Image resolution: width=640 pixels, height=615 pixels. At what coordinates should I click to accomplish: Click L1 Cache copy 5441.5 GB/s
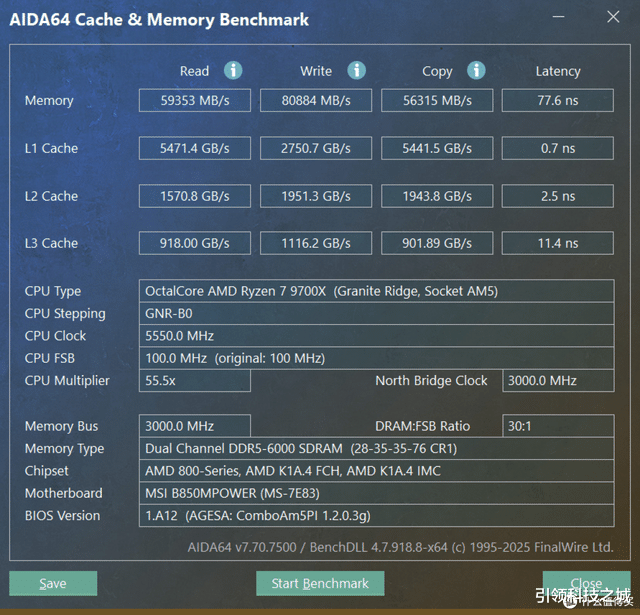tap(437, 148)
